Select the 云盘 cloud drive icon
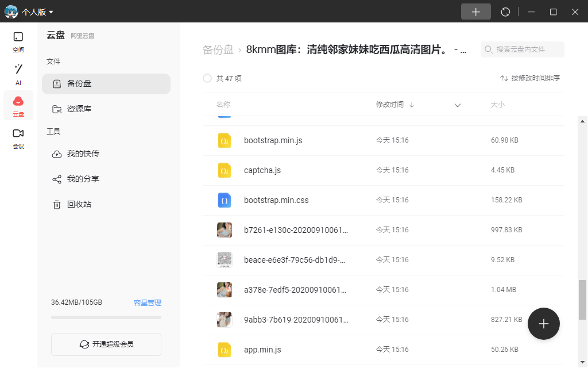 pos(18,106)
